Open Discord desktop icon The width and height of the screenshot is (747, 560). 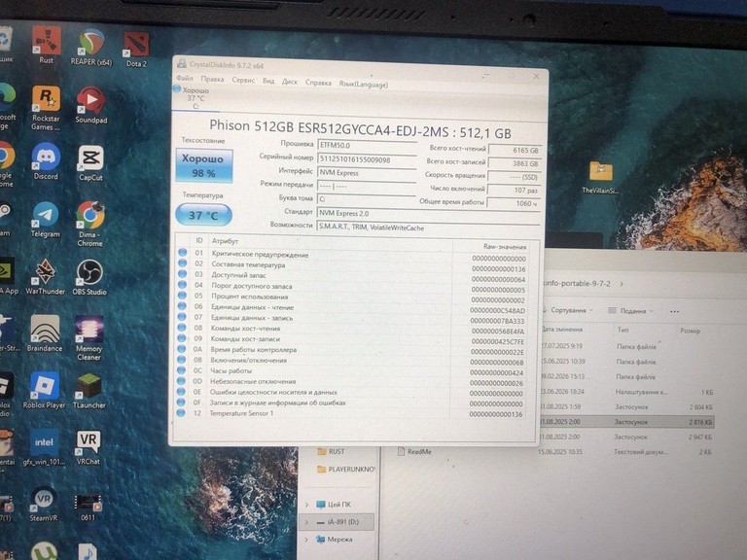pyautogui.click(x=46, y=161)
